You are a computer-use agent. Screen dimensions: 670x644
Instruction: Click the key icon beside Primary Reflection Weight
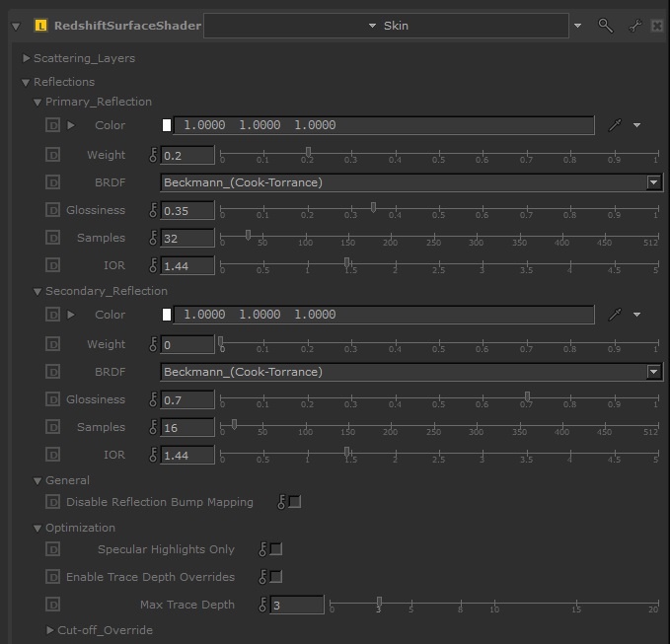pyautogui.click(x=153, y=155)
